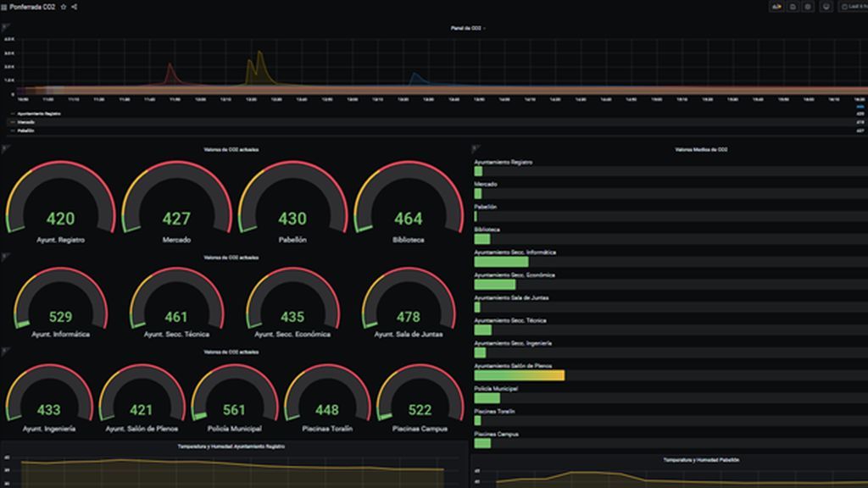Click Ayuntamiento Sala de Juntas label
This screenshot has height=488, width=868.
511,297
